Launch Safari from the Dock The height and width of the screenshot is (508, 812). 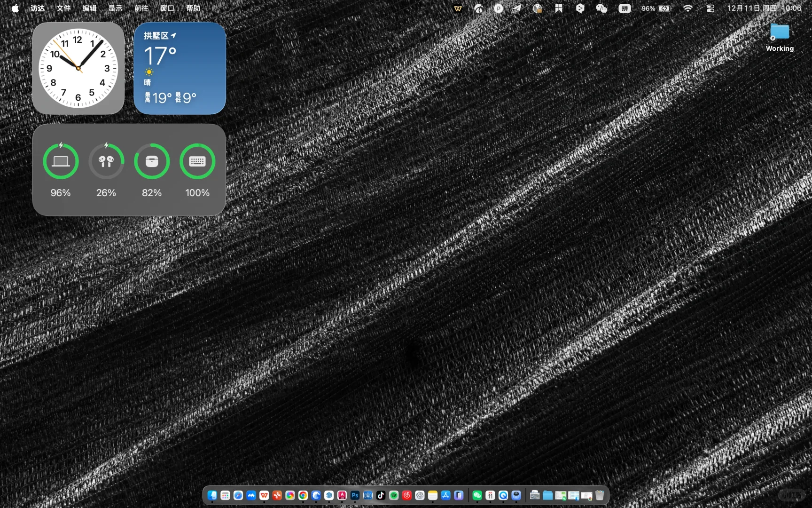238,495
